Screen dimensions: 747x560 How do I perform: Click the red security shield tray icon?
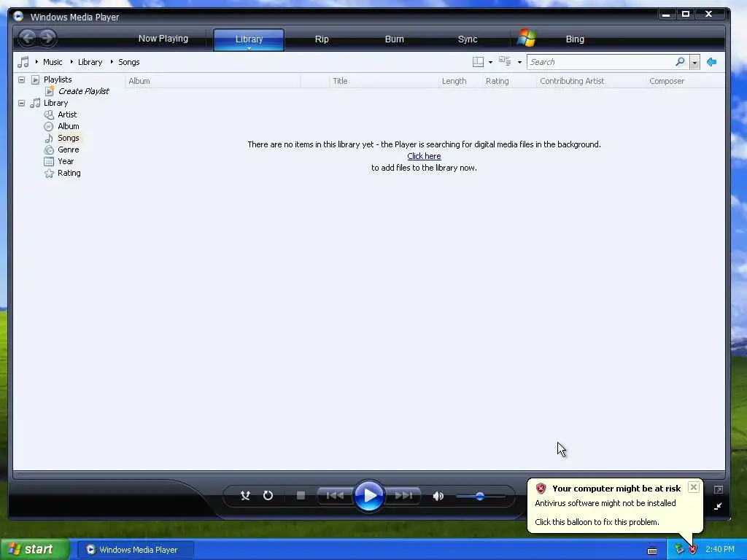tap(692, 550)
